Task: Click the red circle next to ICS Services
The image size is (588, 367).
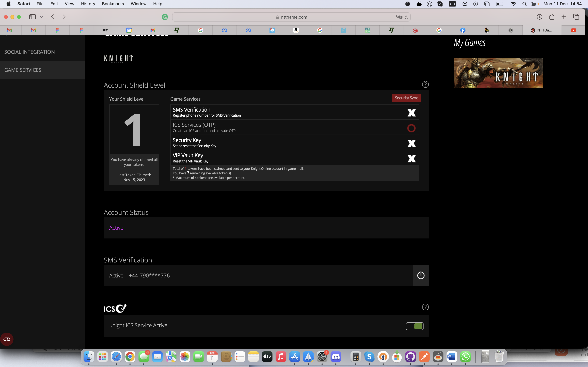Action: 411,128
